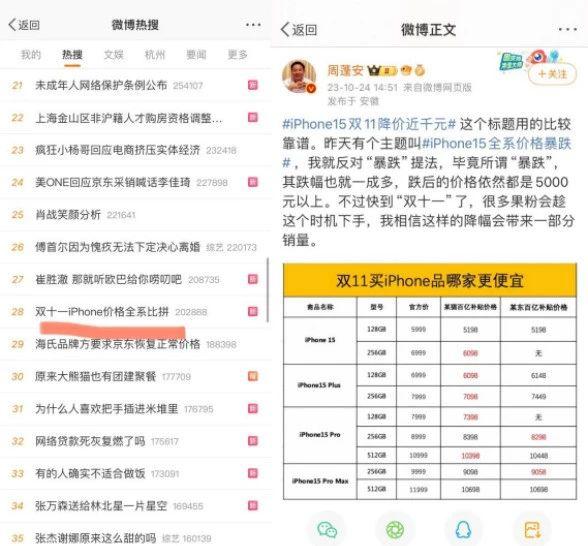Tap the WeChat share icon
This screenshot has height=546, width=588.
pos(327,530)
